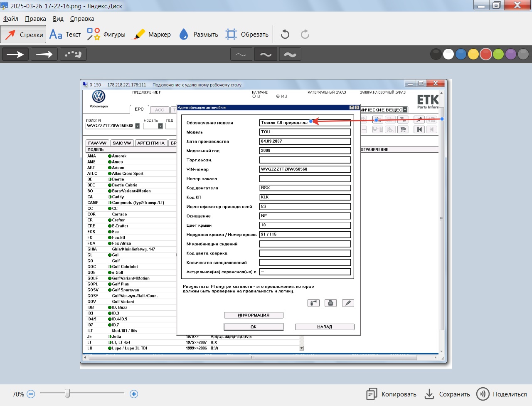Choose the Фигуры shapes tool

(x=106, y=35)
